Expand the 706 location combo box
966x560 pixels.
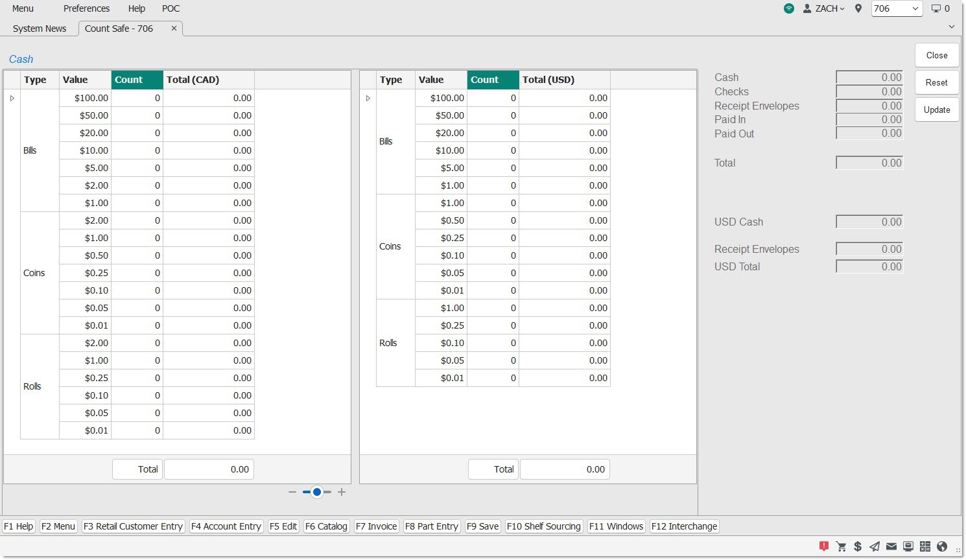[915, 8]
